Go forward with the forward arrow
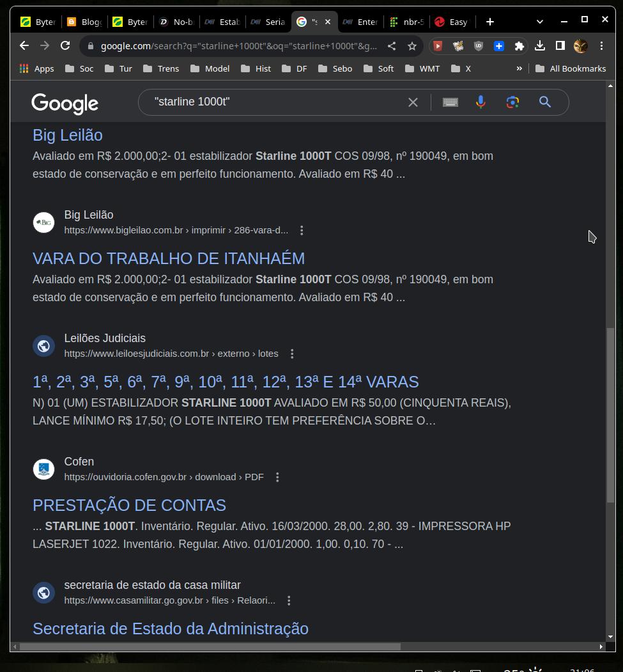 click(x=45, y=46)
